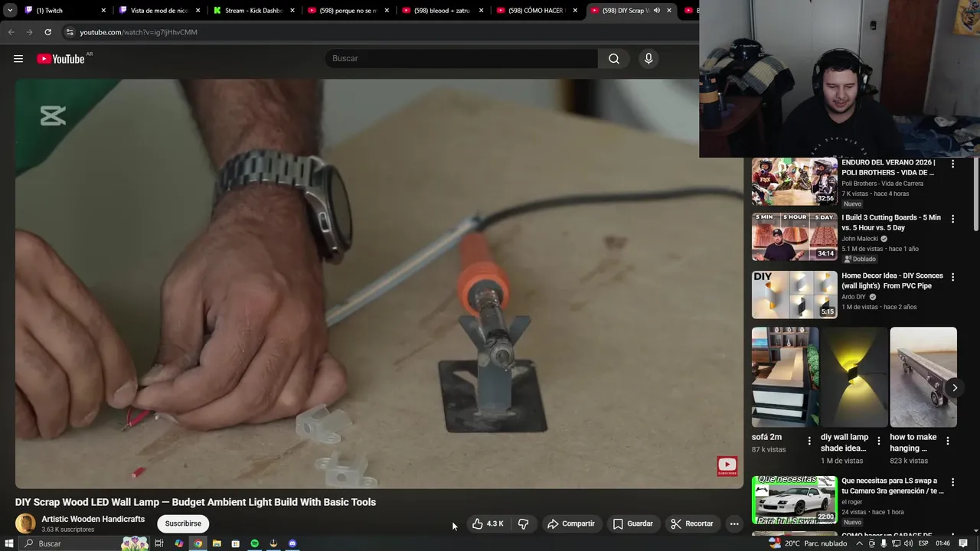
Task: Open options for Cutting Boards video
Action: tap(953, 219)
